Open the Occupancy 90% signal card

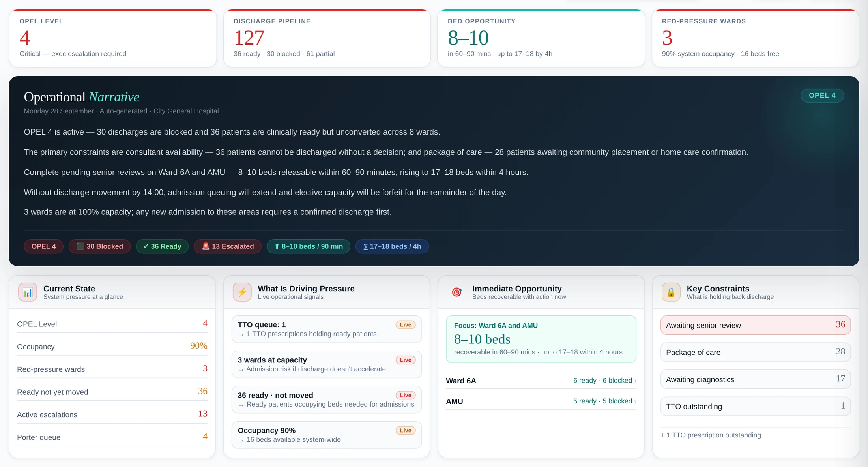327,435
